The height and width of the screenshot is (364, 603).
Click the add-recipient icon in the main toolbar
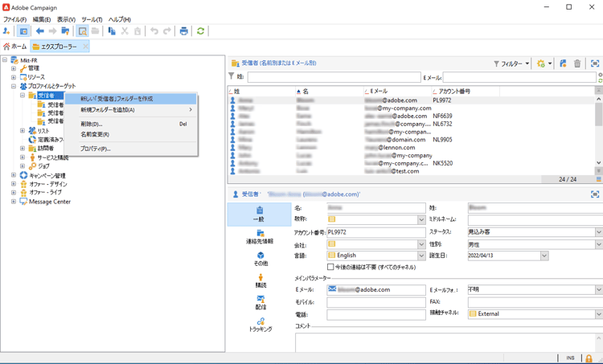(6, 31)
